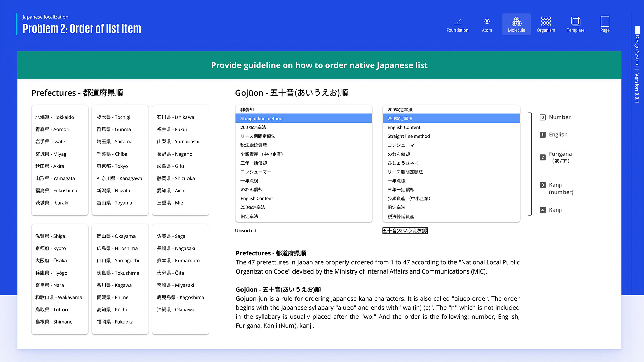Click '京都府 - Kyōto' prefecture entry
The height and width of the screenshot is (362, 644).
click(x=51, y=248)
